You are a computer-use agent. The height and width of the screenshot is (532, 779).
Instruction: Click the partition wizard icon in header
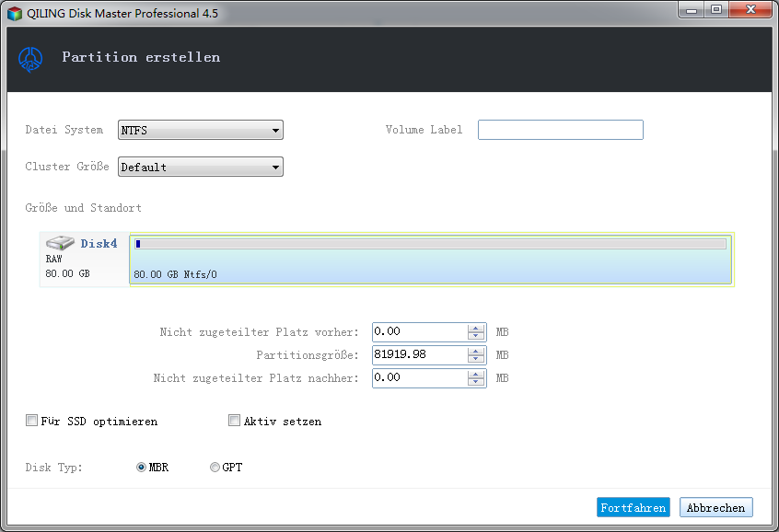[30, 59]
